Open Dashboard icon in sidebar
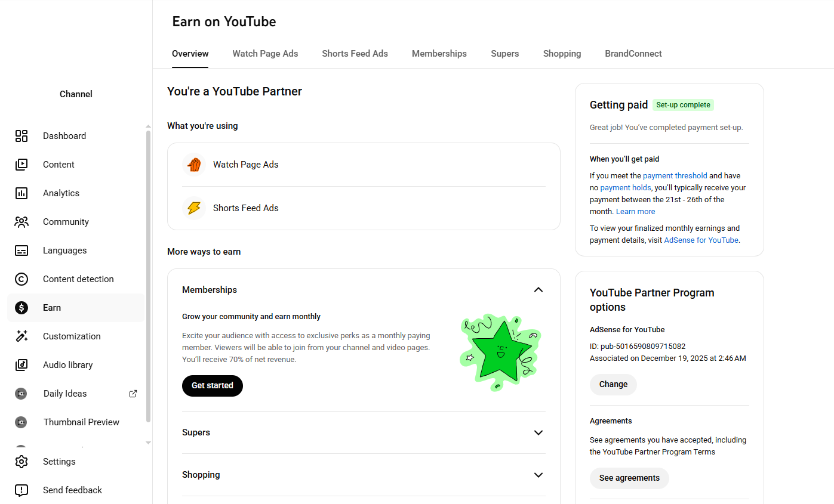 pyautogui.click(x=21, y=136)
